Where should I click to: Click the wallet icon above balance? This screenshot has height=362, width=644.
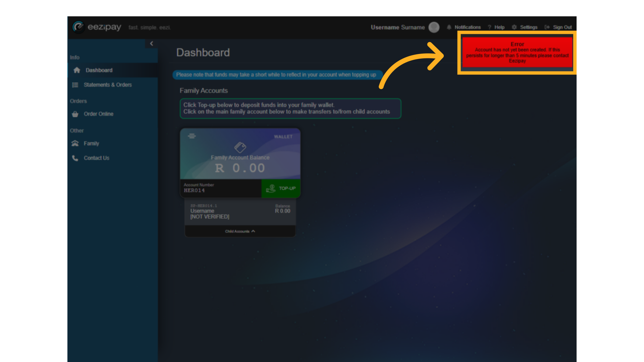(x=240, y=147)
